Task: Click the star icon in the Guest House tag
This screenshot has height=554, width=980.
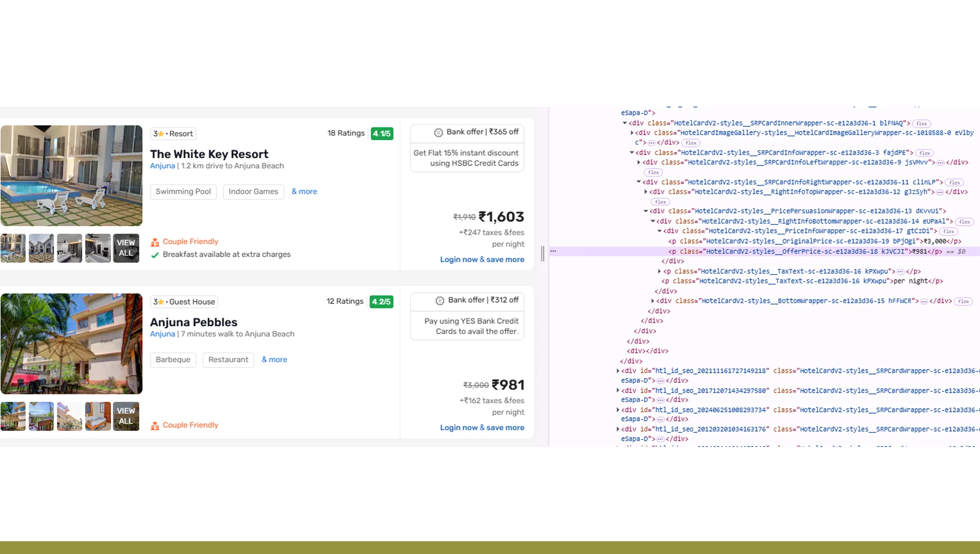Action: coord(161,302)
